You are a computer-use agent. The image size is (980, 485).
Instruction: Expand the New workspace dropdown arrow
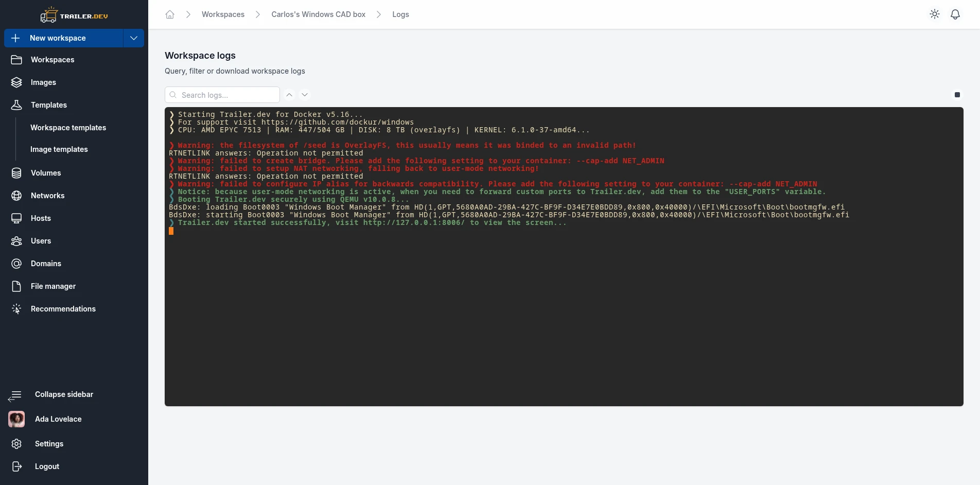(134, 38)
